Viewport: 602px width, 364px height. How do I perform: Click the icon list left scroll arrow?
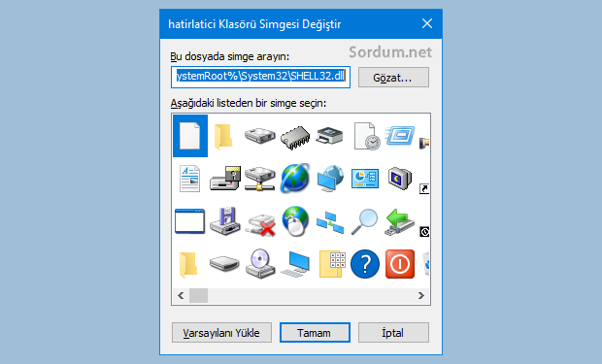tap(181, 296)
